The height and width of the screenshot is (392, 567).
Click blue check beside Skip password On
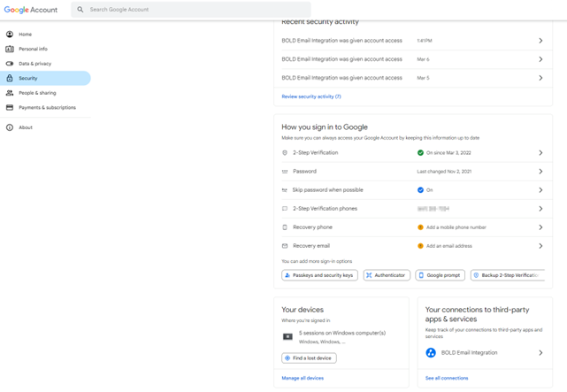[x=420, y=190]
